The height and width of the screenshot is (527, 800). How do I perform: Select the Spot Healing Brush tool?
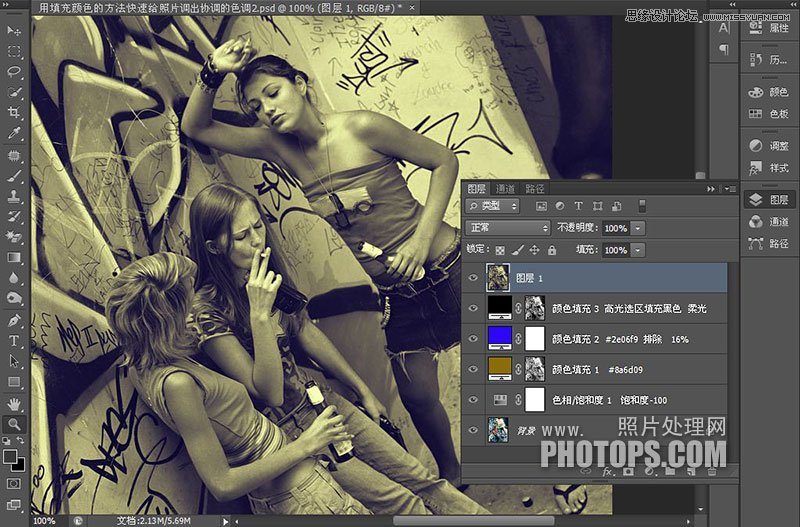(x=14, y=156)
